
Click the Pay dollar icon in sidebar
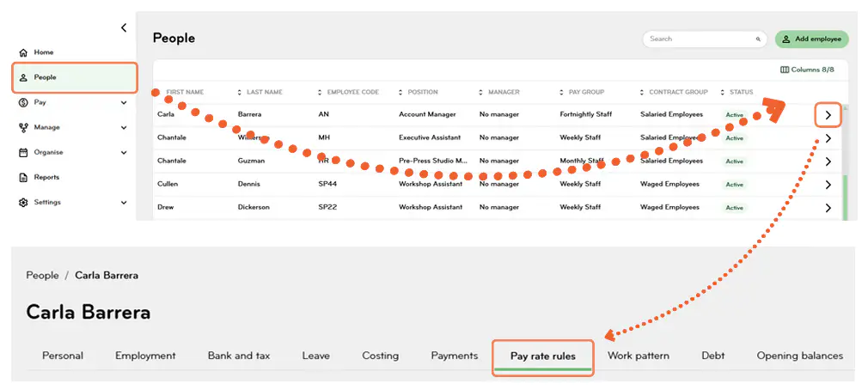point(23,102)
